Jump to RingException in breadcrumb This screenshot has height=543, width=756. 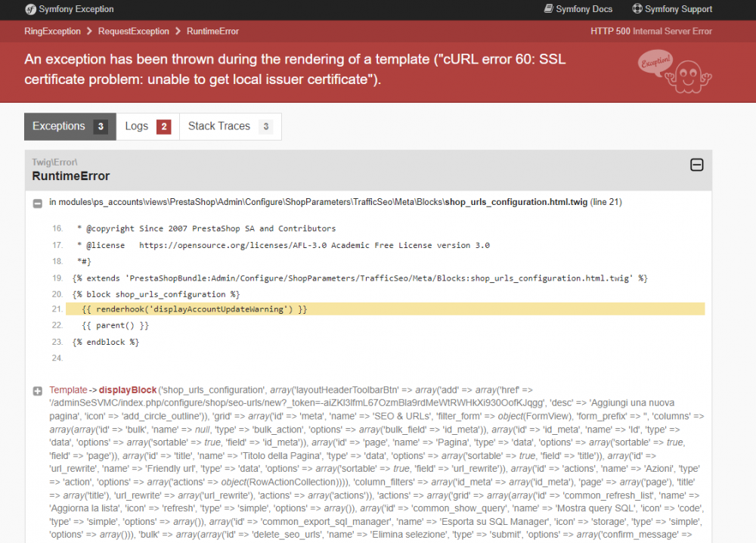tap(53, 31)
